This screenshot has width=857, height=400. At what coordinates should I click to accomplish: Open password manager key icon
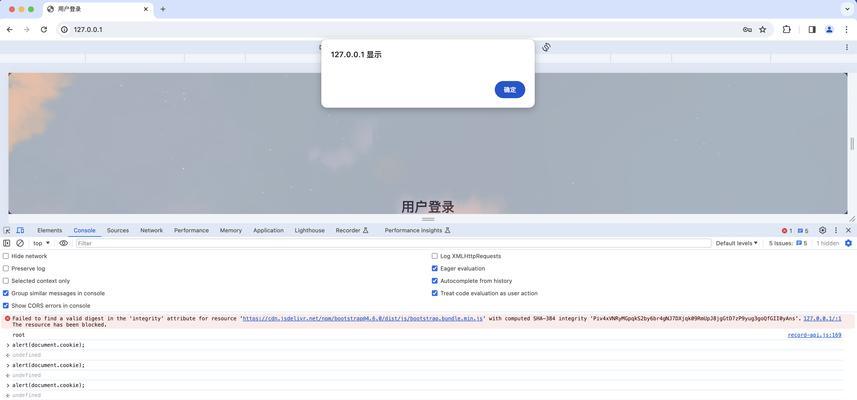point(747,30)
